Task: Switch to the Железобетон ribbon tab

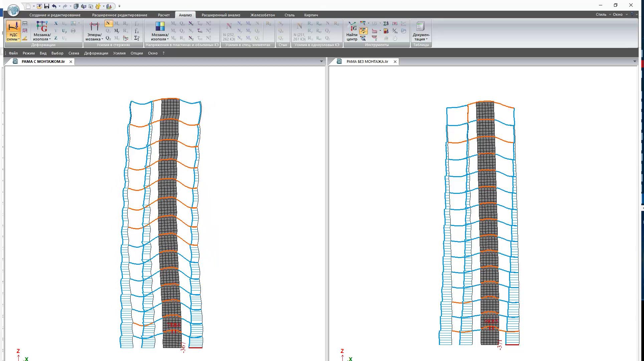Action: pos(262,15)
